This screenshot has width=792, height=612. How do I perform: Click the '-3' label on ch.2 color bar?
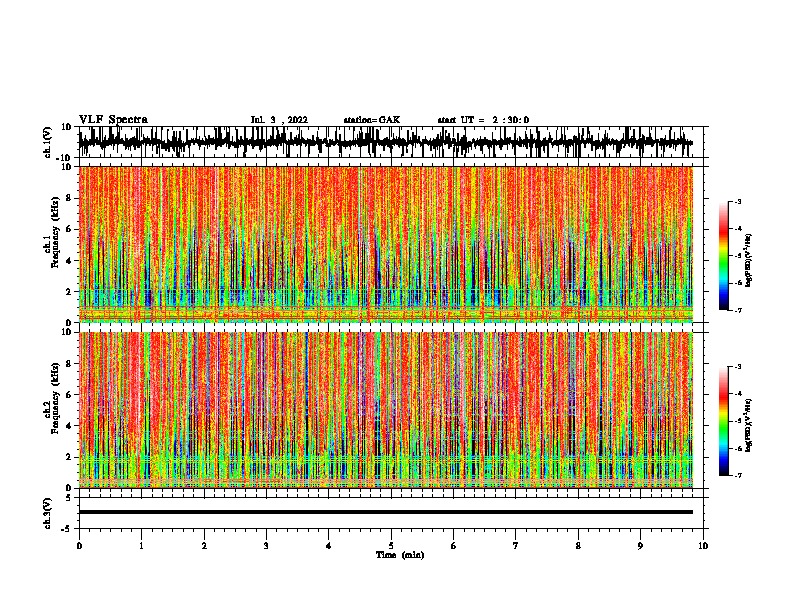pos(738,367)
